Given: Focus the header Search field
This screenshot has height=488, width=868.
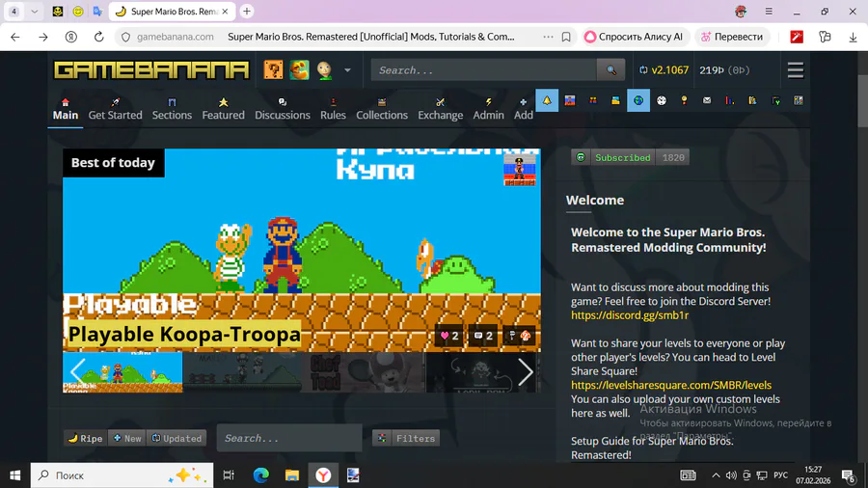Looking at the screenshot, I should pos(484,70).
